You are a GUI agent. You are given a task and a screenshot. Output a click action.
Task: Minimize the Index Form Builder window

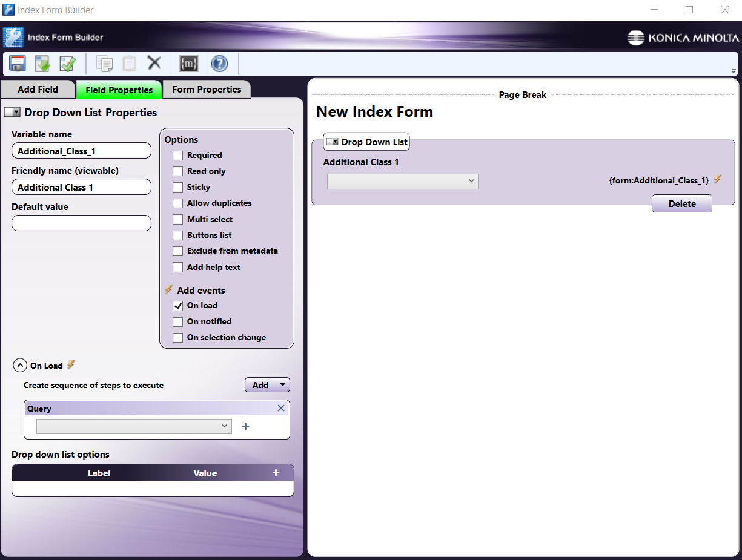point(654,10)
